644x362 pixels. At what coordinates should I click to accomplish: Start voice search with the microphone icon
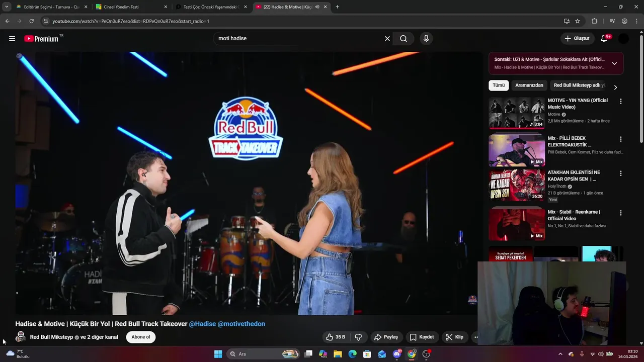point(426,38)
